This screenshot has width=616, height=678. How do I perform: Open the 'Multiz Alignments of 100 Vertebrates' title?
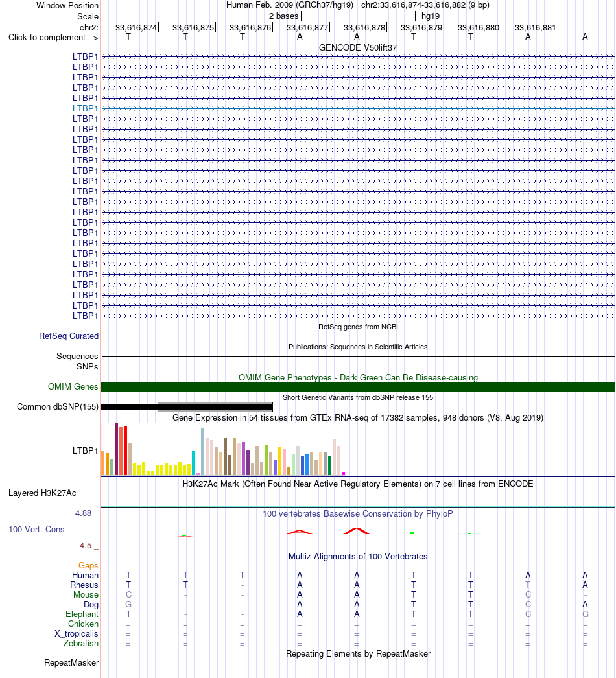pos(358,557)
